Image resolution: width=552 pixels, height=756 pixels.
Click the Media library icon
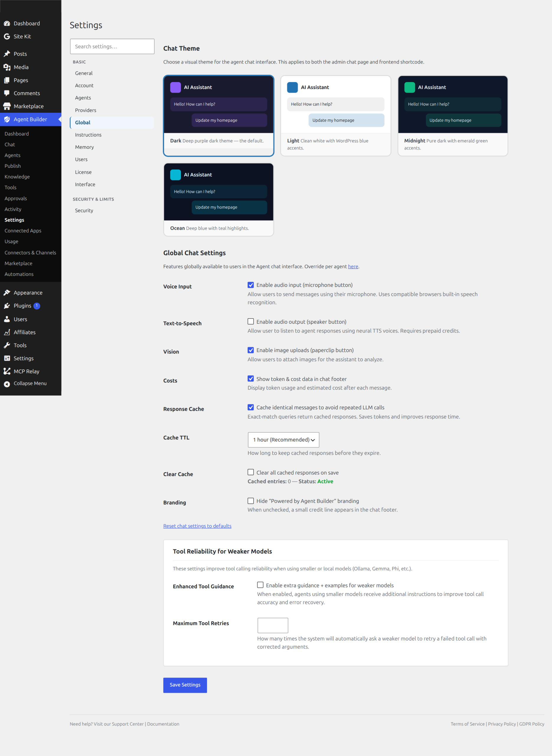(7, 67)
